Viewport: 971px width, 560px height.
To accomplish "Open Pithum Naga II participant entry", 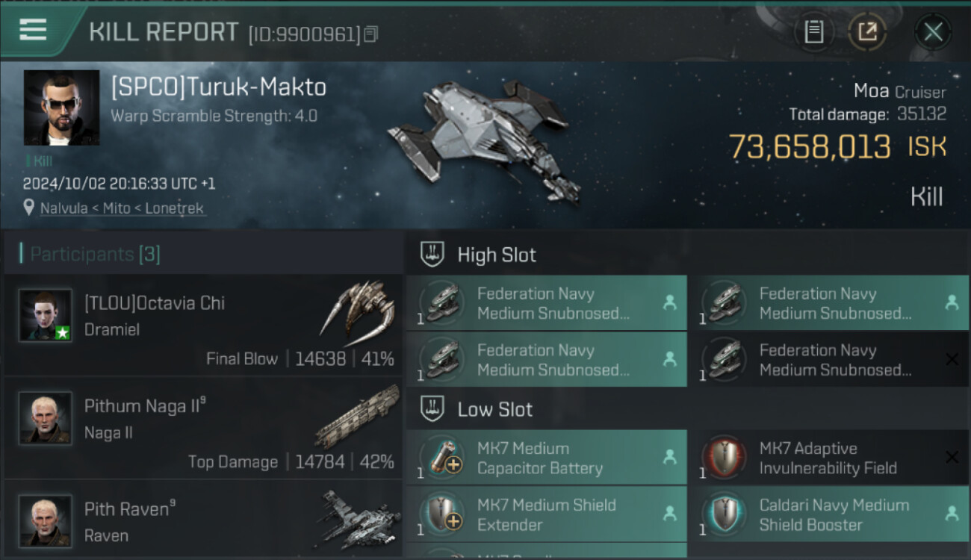I will click(202, 429).
